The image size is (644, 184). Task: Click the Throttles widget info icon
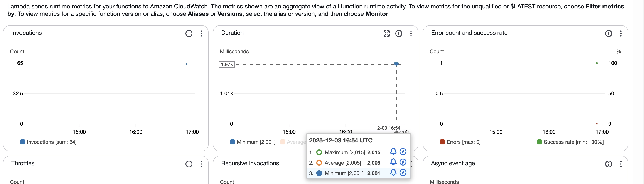pos(189,164)
